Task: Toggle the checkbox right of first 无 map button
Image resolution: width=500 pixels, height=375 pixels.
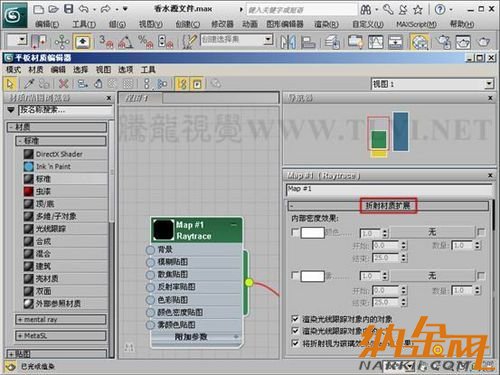Action: 481,232
